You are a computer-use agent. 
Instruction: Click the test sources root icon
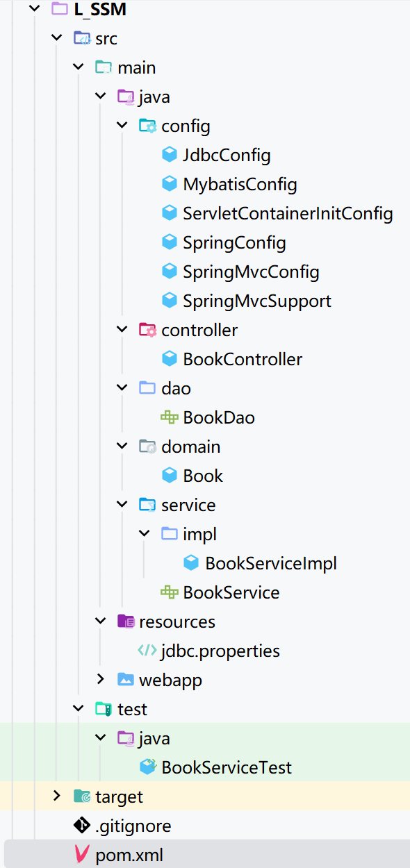(x=103, y=708)
